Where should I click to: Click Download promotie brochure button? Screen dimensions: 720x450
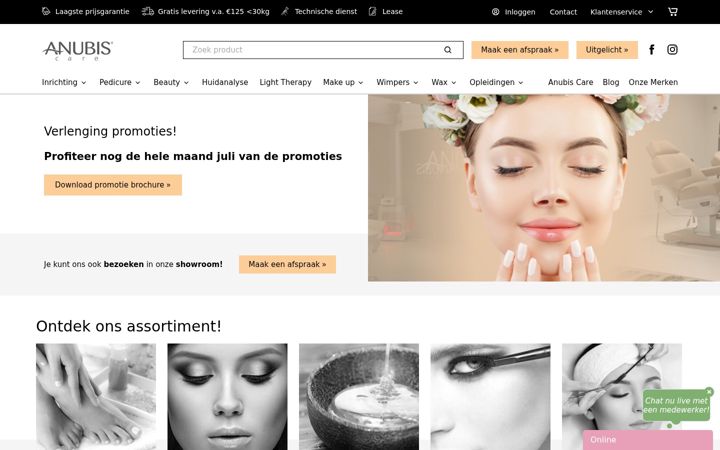[113, 185]
